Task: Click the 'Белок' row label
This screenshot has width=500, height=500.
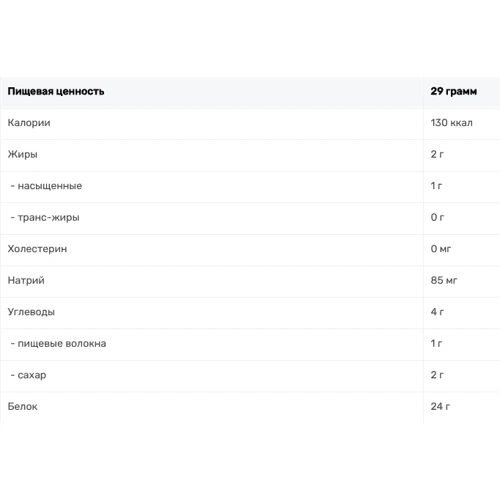Action: pyautogui.click(x=22, y=406)
